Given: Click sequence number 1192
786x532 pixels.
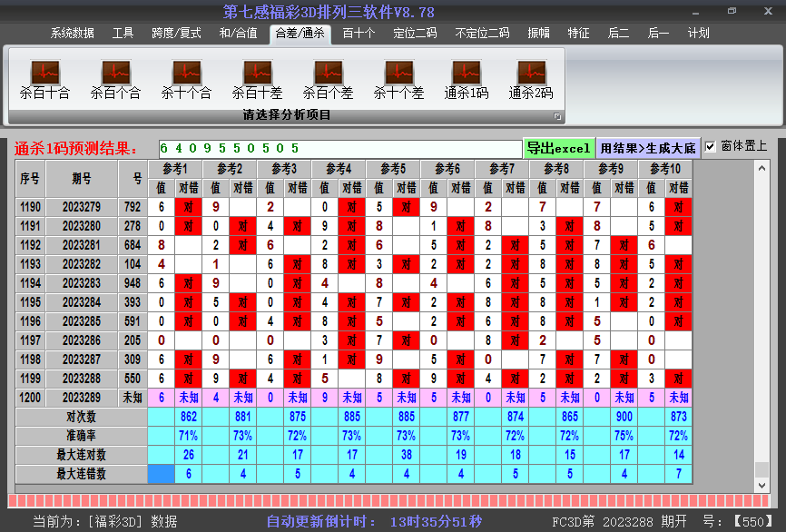Looking at the screenshot, I should [x=30, y=245].
